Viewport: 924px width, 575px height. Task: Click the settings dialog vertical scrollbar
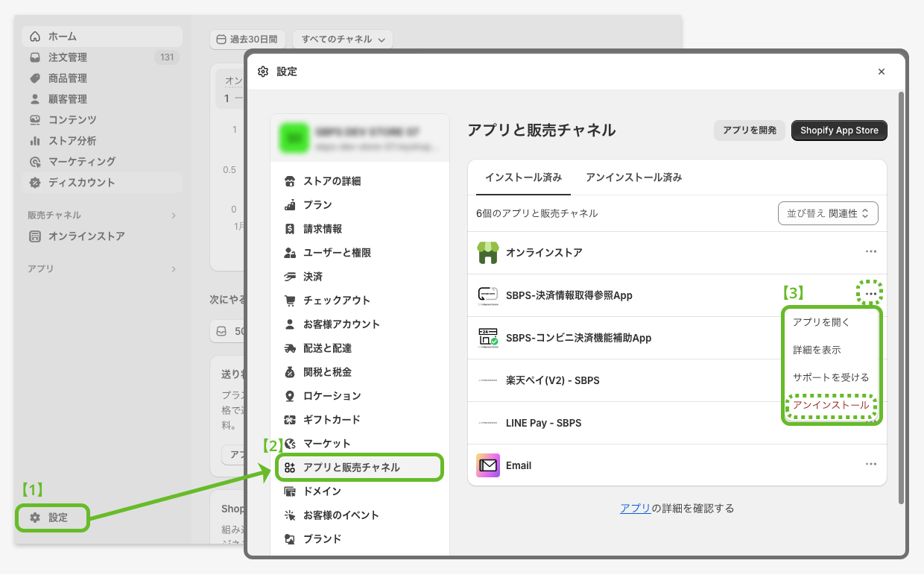coord(901,297)
